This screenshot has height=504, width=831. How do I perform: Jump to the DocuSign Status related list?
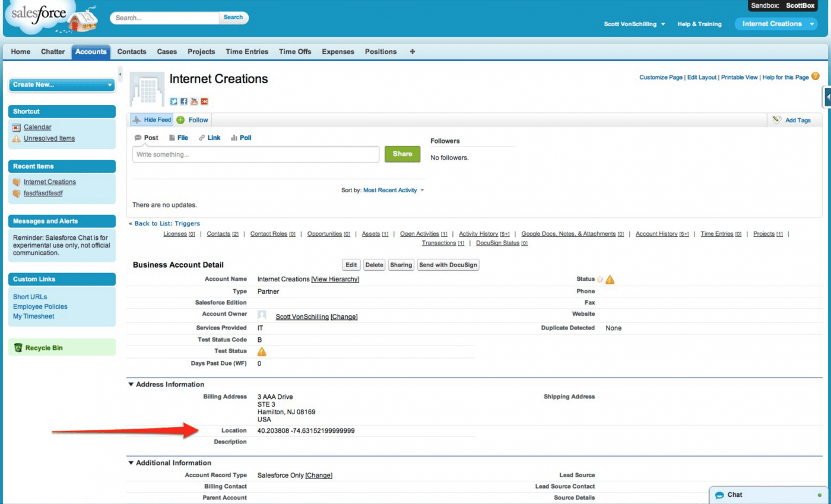click(502, 243)
